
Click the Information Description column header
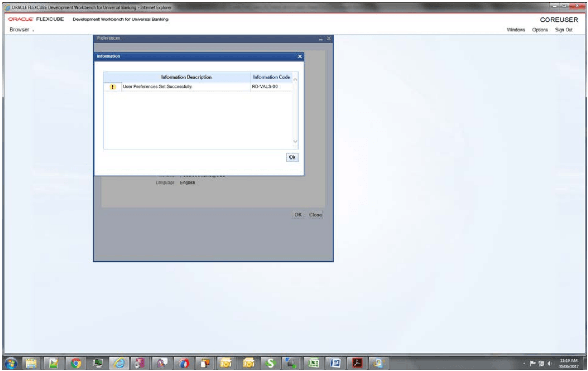(x=186, y=77)
